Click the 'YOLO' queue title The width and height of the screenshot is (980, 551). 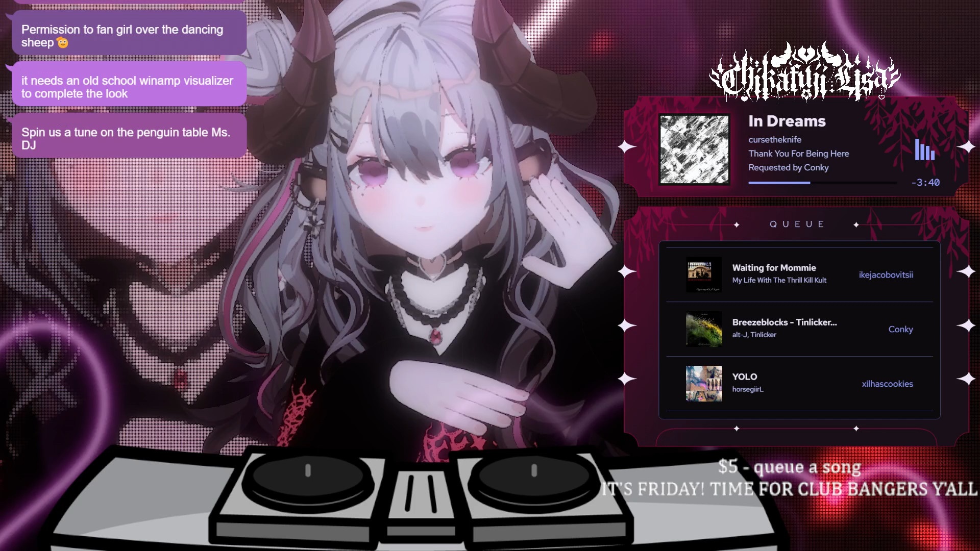(745, 377)
